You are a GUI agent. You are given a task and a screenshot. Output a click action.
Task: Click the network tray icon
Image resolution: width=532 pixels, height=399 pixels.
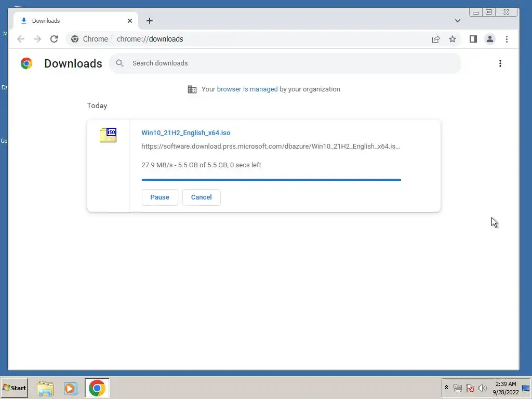(458, 388)
